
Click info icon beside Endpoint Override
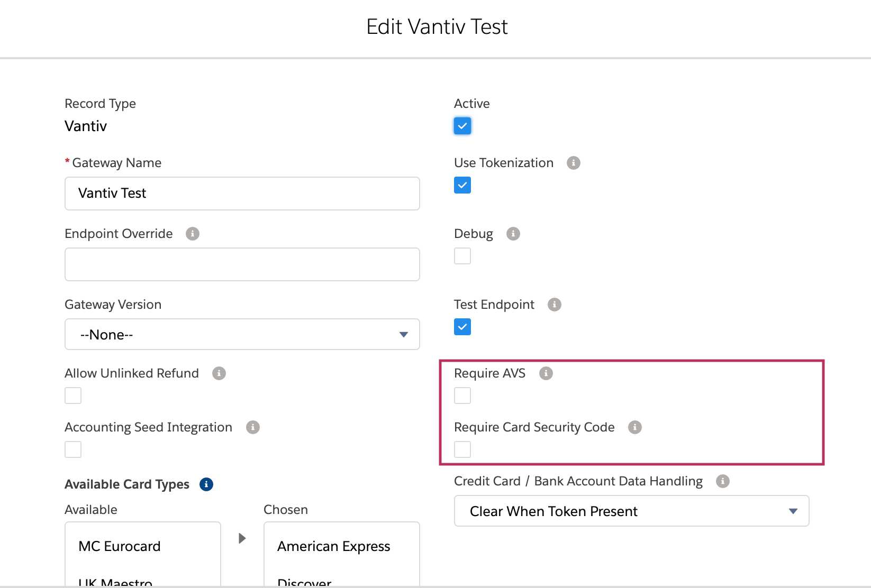coord(193,234)
